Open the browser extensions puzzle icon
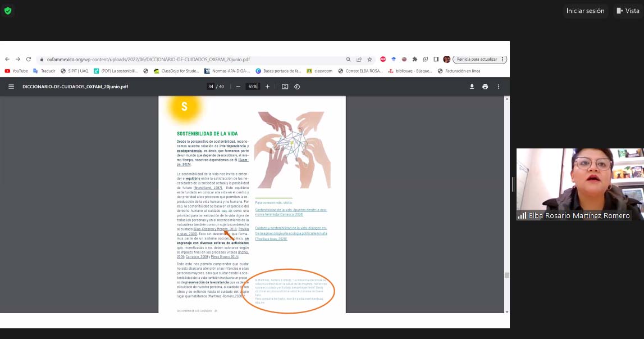This screenshot has height=339, width=644. tap(415, 59)
